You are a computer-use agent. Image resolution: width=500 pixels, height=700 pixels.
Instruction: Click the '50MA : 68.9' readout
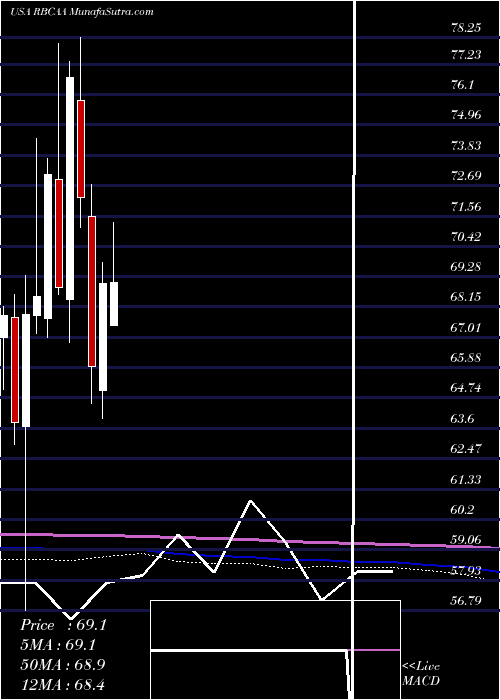click(63, 664)
